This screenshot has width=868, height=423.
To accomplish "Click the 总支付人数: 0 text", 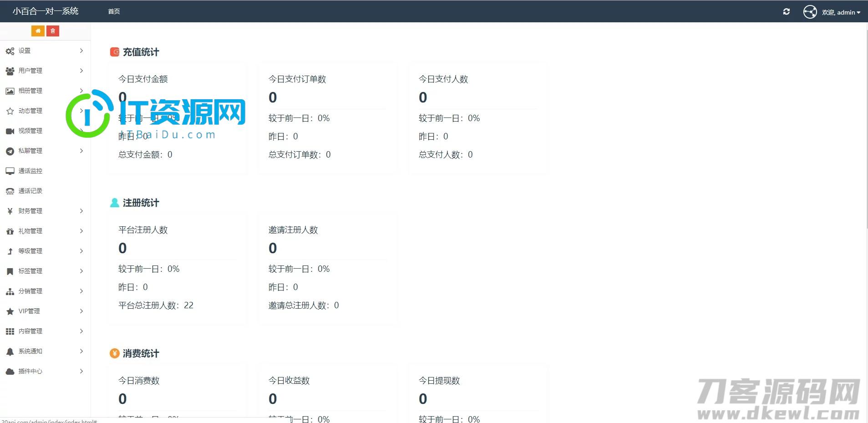I will [446, 154].
